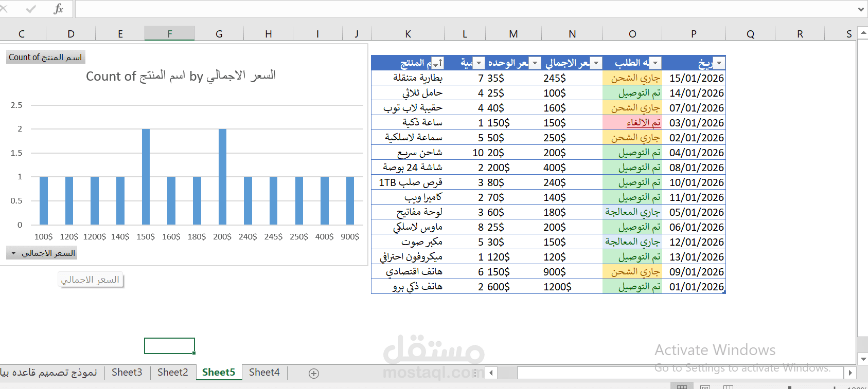Click the total price cell 245$
The width and height of the screenshot is (868, 389).
572,78
